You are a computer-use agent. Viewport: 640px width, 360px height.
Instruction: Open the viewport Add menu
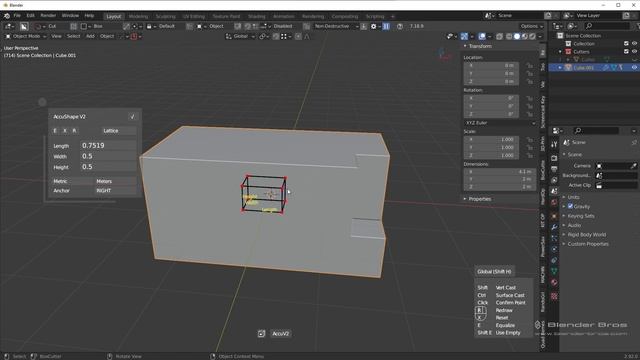pyautogui.click(x=90, y=36)
